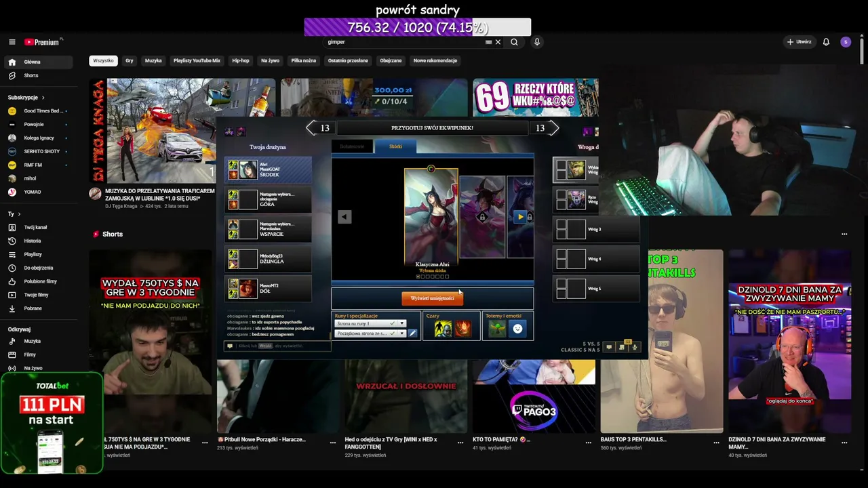Select the Hip-hop filter chip
This screenshot has width=868, height=488.
tap(241, 61)
